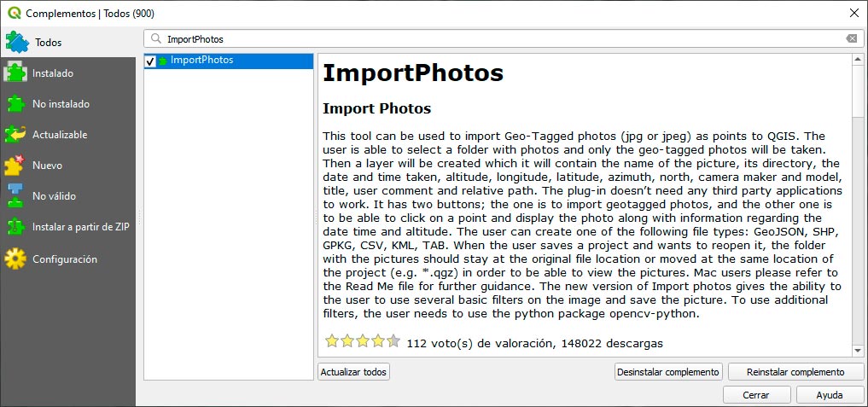The image size is (868, 407).
Task: Click the vertical scrollbar thumb in description
Action: (858, 91)
